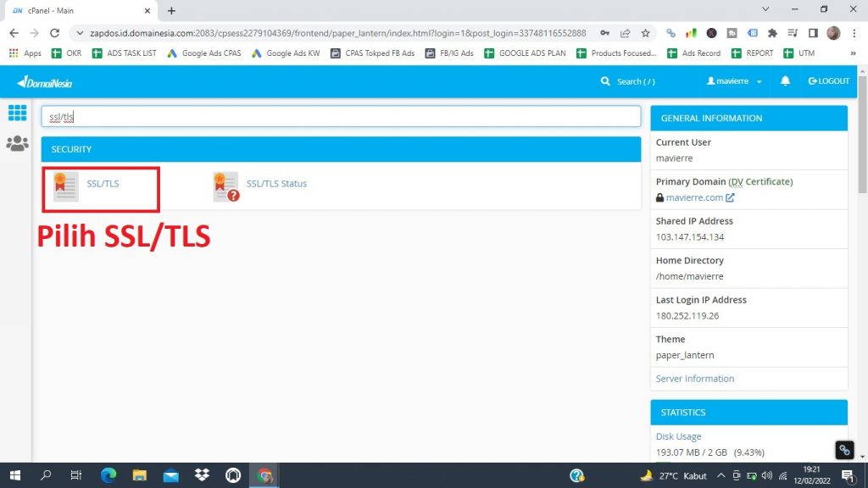This screenshot has width=868, height=488.
Task: Click the DomaiNesia logo
Action: 42,80
